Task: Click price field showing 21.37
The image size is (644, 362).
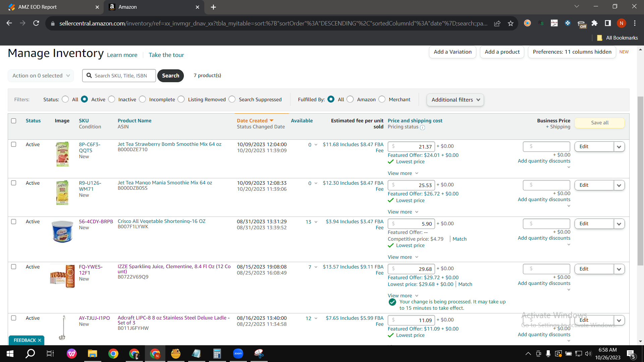Action: (411, 147)
